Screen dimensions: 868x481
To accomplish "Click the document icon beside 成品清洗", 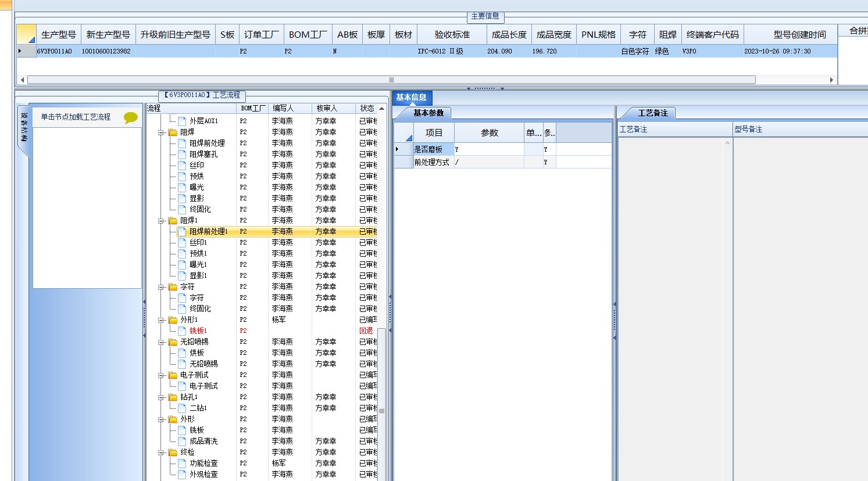I will click(182, 441).
